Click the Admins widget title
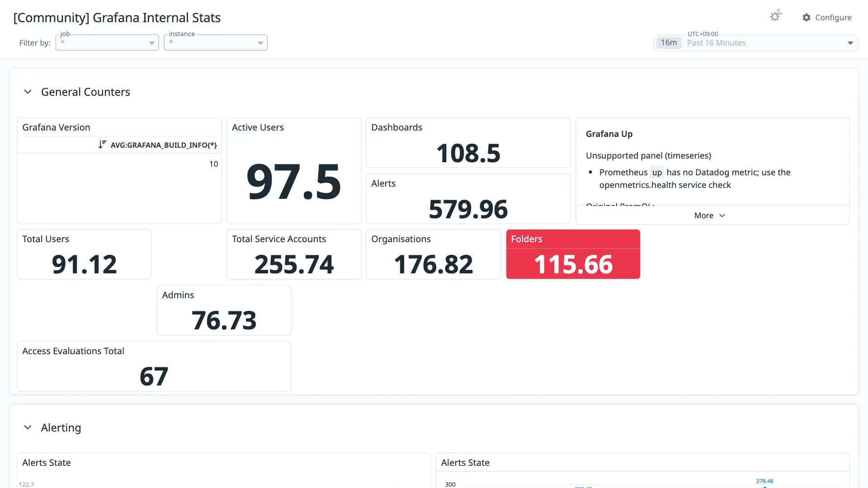Viewport: 868px width, 488px height. 178,295
